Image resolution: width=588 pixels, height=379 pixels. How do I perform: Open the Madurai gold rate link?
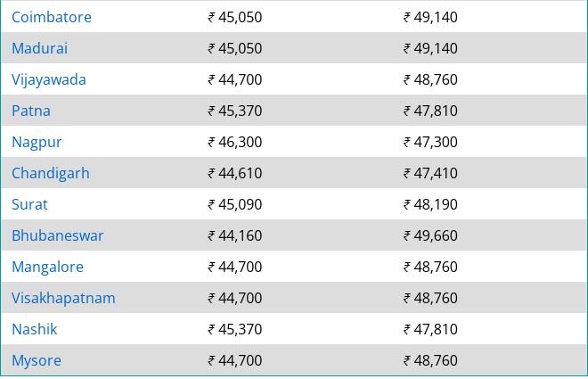pyautogui.click(x=40, y=48)
